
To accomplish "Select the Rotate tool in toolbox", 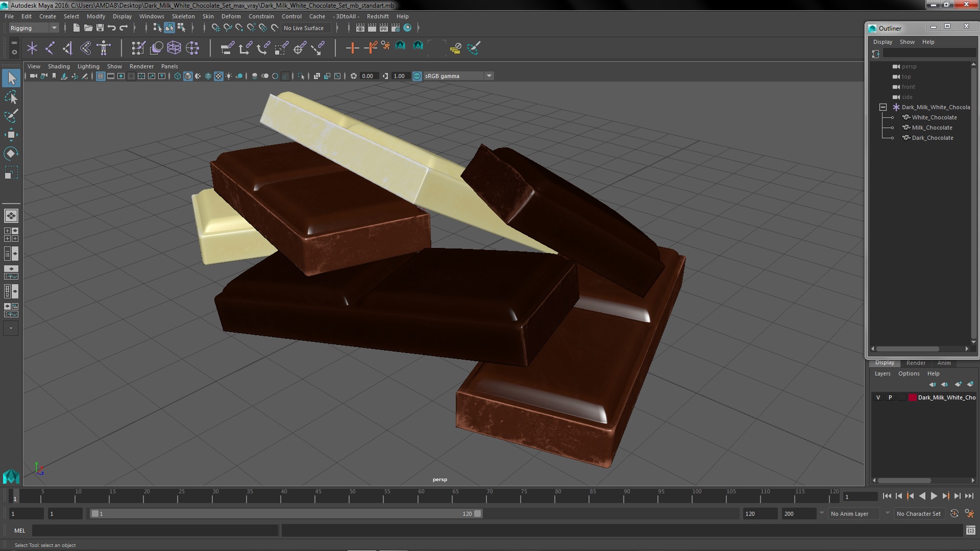I will 11,154.
